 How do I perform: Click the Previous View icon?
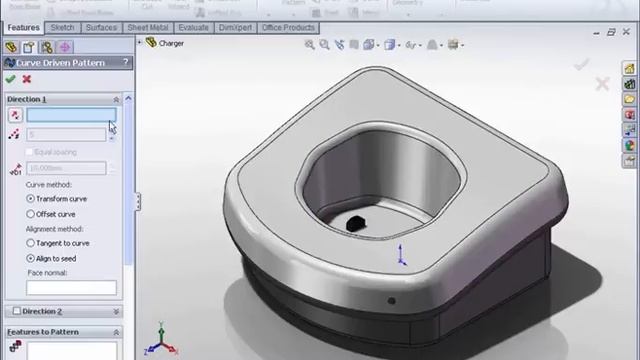(339, 44)
